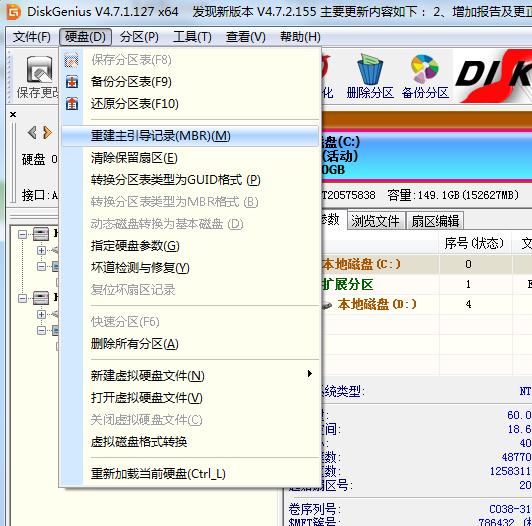Expand the first plus node under the first disk
Screen dimensions: 532x526
click(41, 250)
